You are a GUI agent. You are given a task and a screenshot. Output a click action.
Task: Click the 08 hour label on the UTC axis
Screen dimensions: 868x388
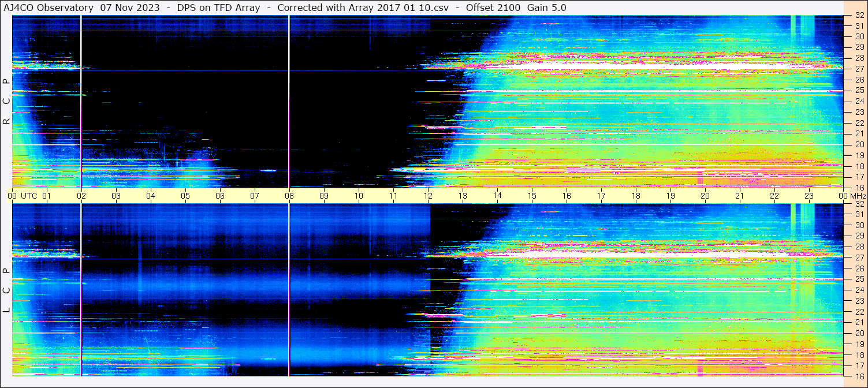tap(289, 196)
